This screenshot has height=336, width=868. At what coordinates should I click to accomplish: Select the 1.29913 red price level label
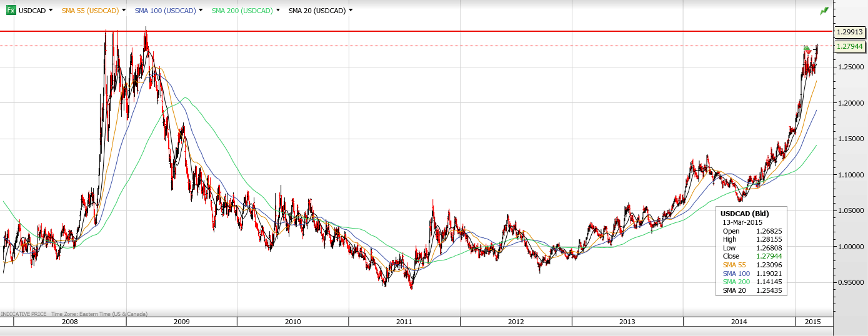coord(850,31)
